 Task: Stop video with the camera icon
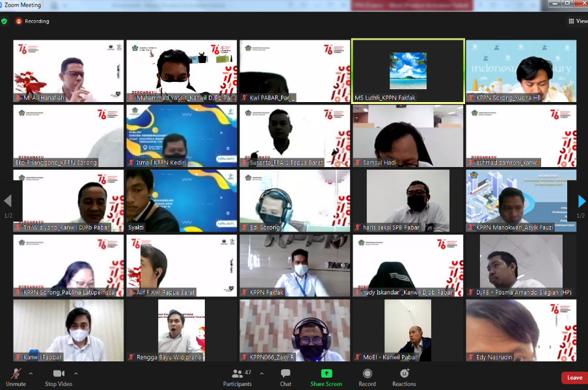point(59,374)
